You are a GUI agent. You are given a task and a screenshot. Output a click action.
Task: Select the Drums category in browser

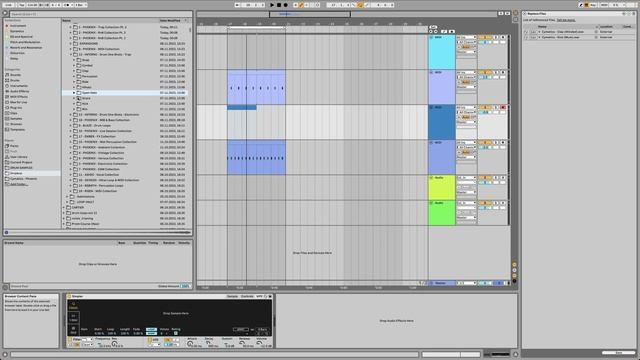[x=15, y=80]
